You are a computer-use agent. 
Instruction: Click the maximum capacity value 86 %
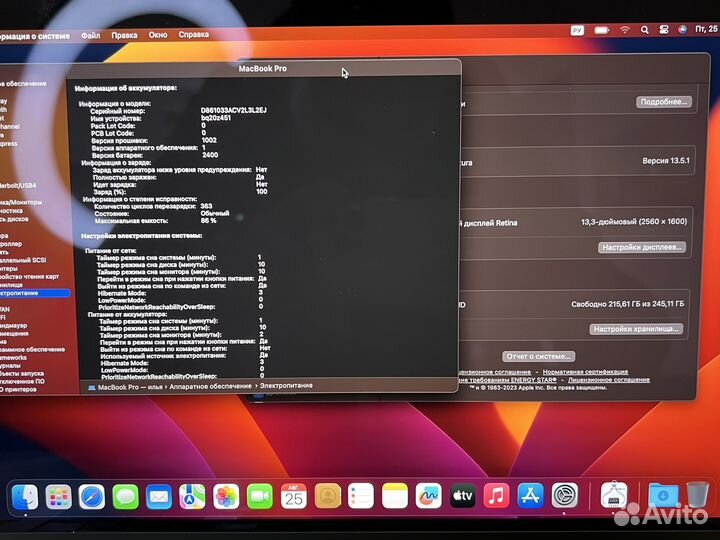(208, 221)
